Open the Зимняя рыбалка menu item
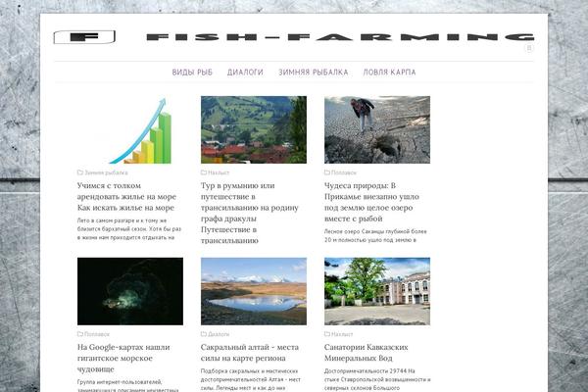The image size is (588, 392). (314, 72)
